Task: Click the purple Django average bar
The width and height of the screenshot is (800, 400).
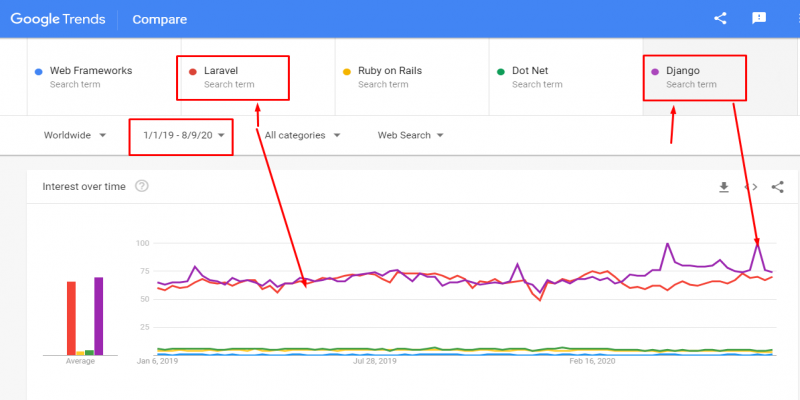Action: click(x=98, y=316)
